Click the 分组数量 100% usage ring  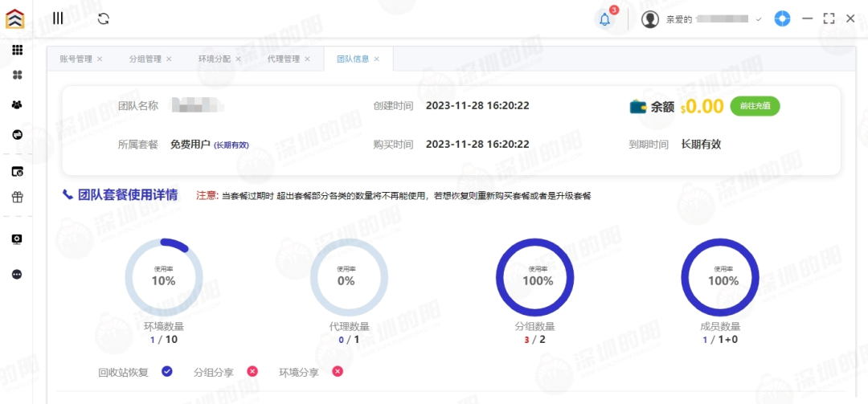(x=534, y=277)
